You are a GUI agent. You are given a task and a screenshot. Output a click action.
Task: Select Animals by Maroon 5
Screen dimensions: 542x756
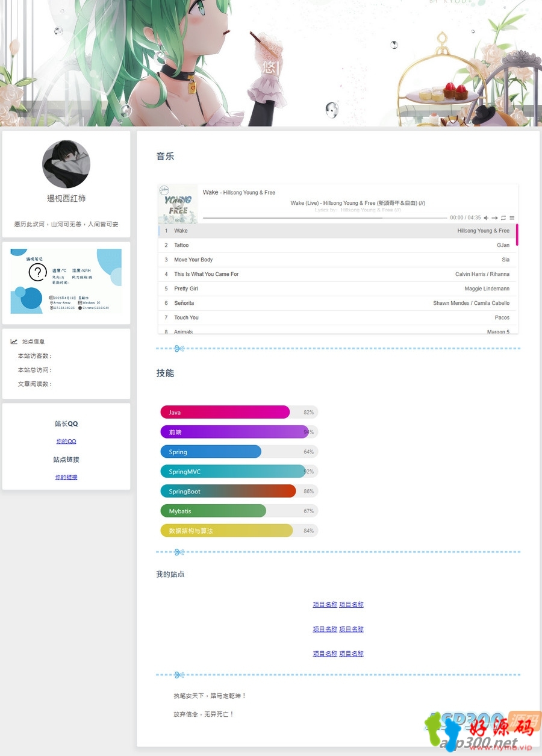(x=337, y=330)
